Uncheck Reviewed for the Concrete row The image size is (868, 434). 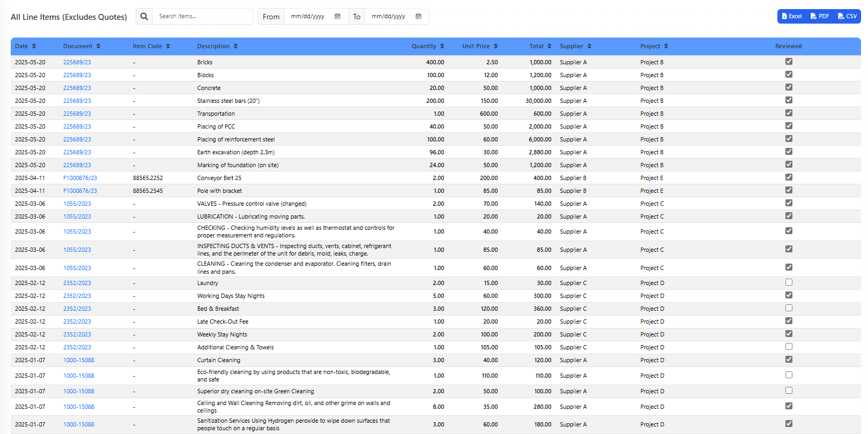tap(789, 87)
